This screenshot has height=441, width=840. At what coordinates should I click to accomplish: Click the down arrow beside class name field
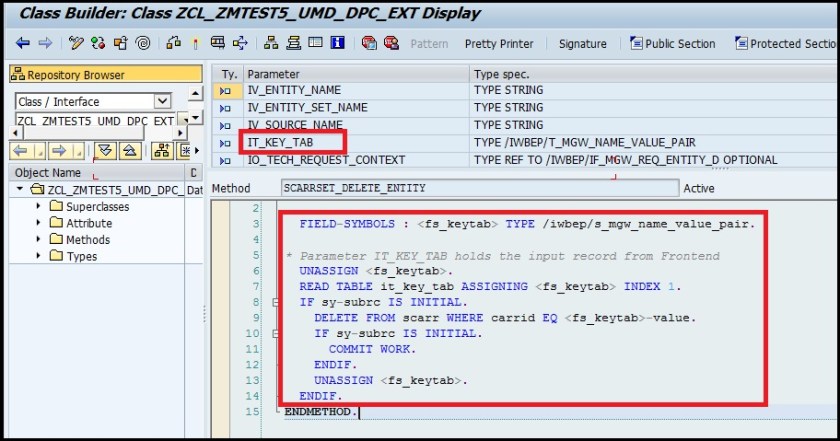[x=196, y=117]
